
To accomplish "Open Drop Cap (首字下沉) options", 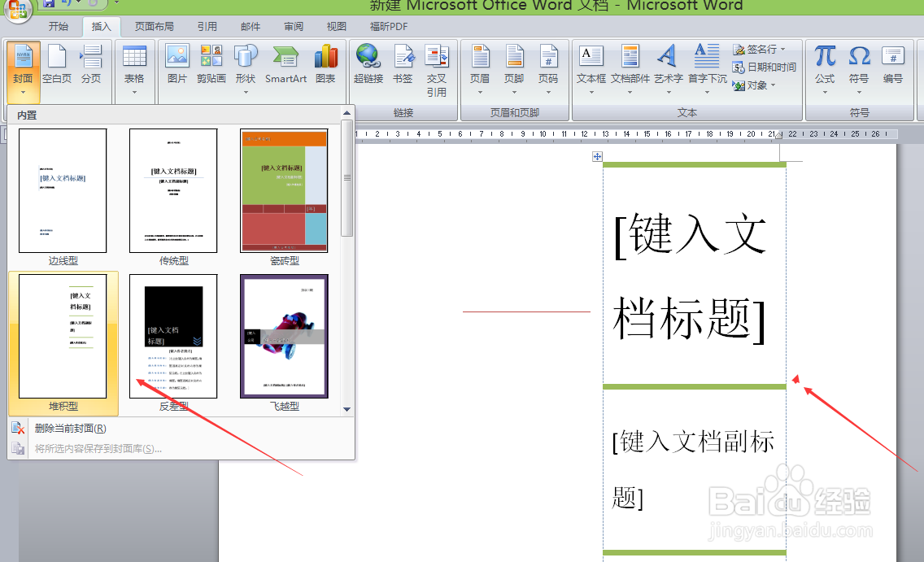I will pos(707,69).
